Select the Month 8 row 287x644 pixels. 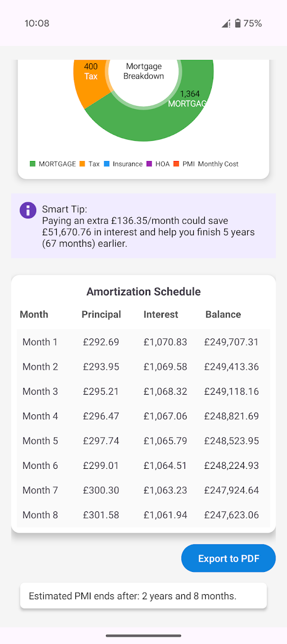tap(143, 515)
